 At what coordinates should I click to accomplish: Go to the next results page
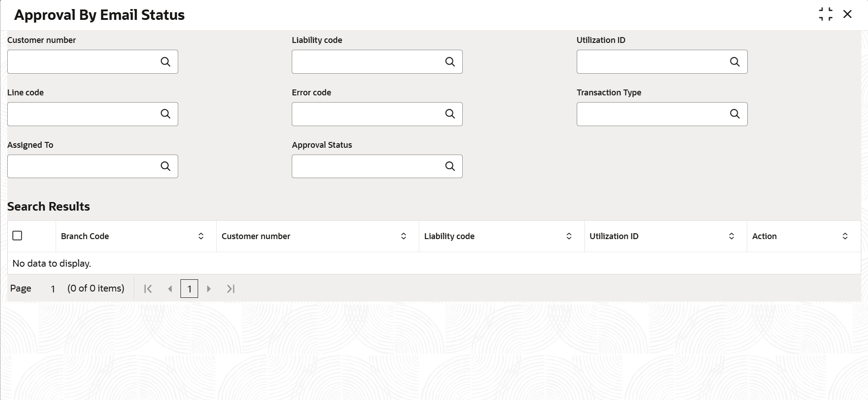(209, 288)
